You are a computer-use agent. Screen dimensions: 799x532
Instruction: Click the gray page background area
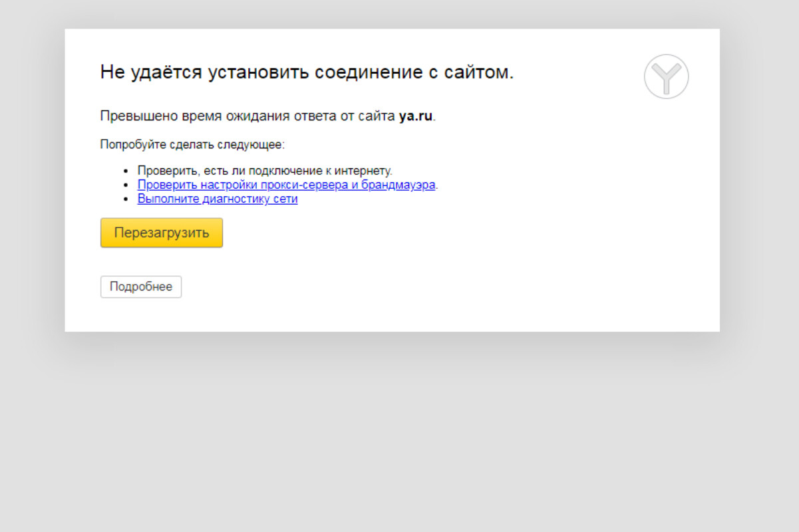pos(399,432)
